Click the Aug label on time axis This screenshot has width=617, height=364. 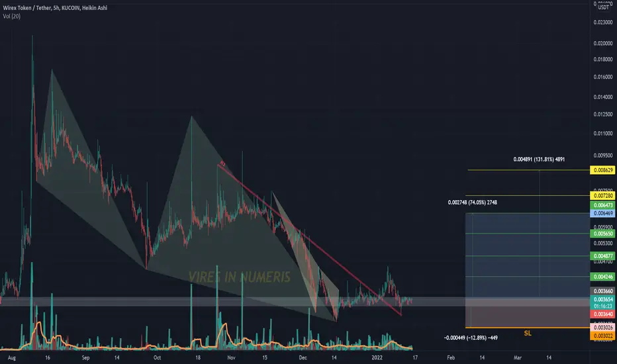pyautogui.click(x=12, y=357)
